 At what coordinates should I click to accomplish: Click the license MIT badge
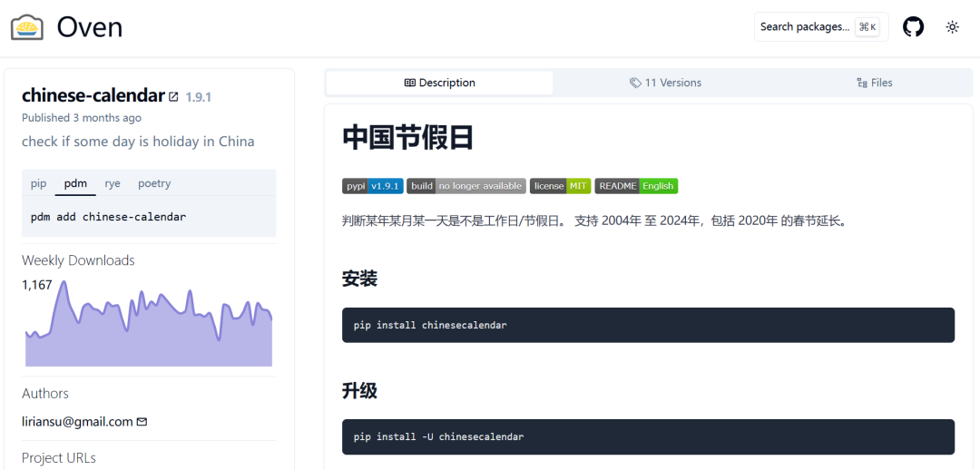(560, 186)
